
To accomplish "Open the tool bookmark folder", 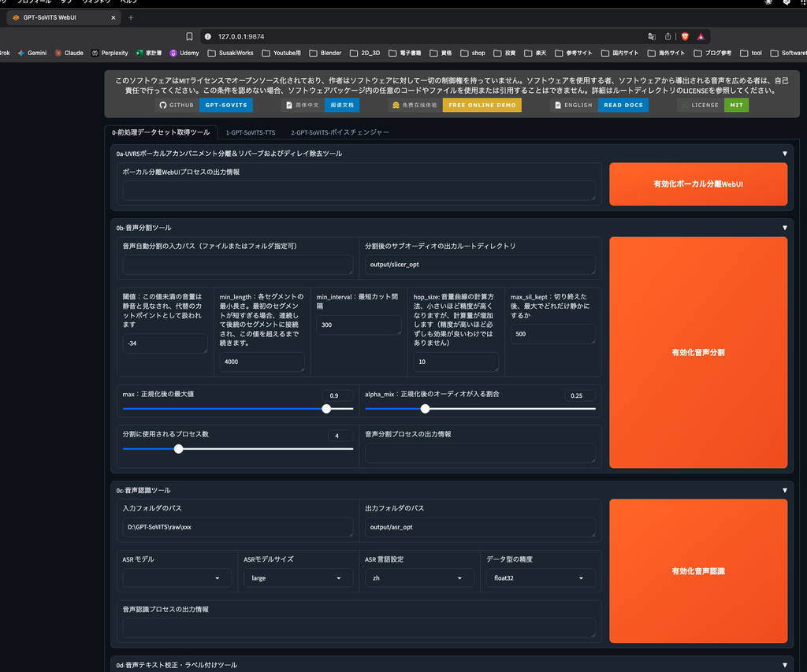I will point(751,53).
